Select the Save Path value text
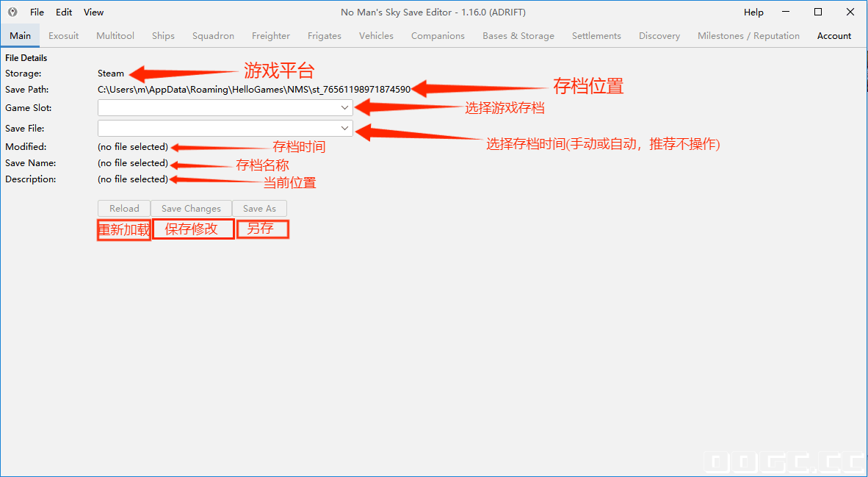The height and width of the screenshot is (477, 868). pos(254,89)
